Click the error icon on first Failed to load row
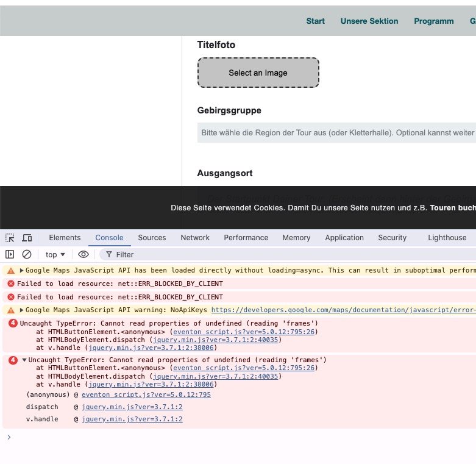 click(11, 284)
